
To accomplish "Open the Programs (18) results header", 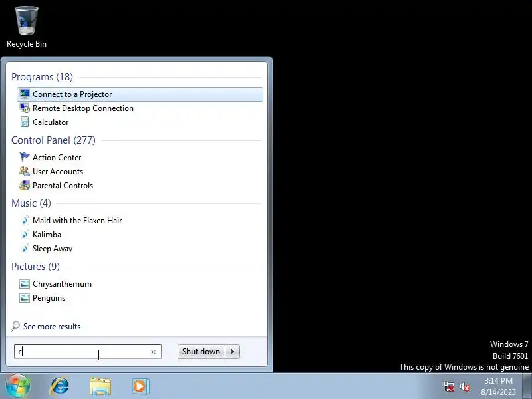I will click(x=42, y=77).
